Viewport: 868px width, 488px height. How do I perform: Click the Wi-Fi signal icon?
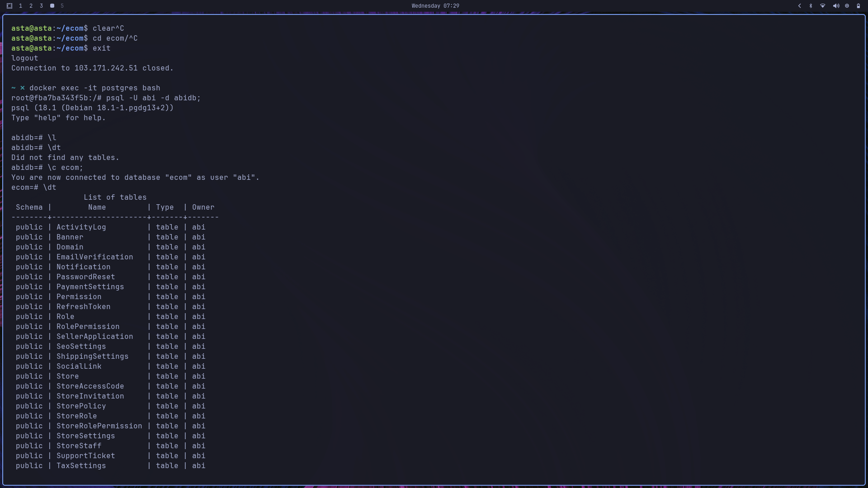pyautogui.click(x=822, y=6)
